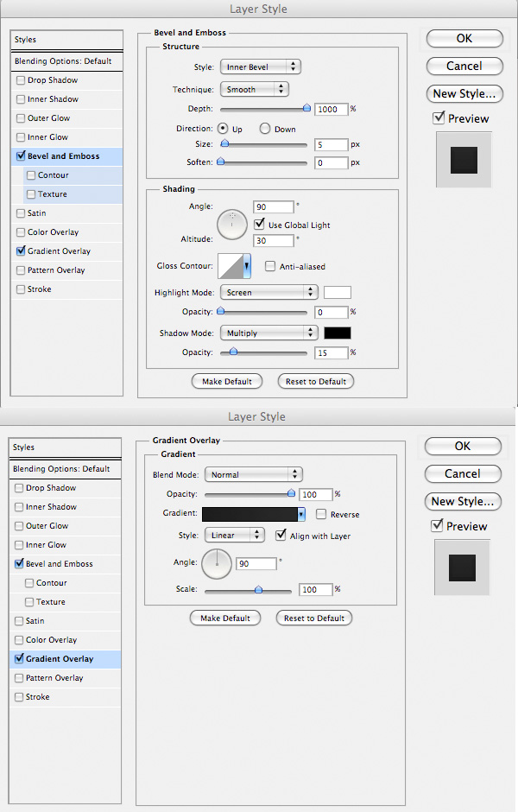Click Make Default in Bevel and Emboss
Image resolution: width=518 pixels, height=812 pixels.
tap(227, 381)
